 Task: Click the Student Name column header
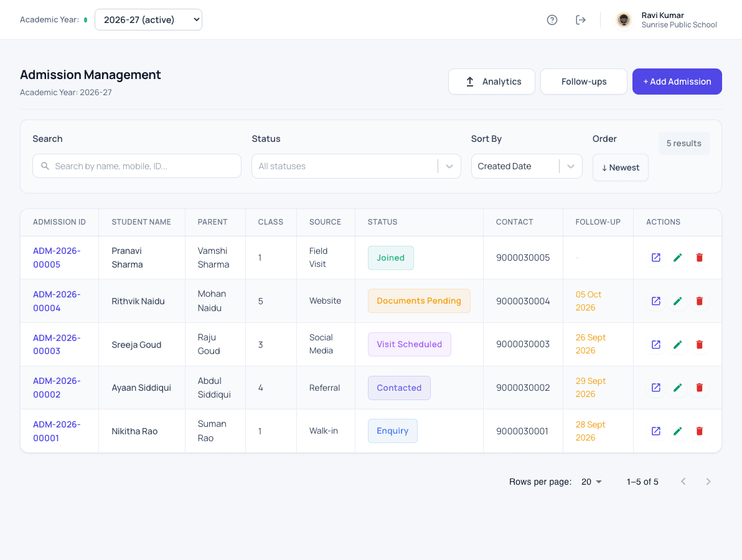(x=141, y=222)
